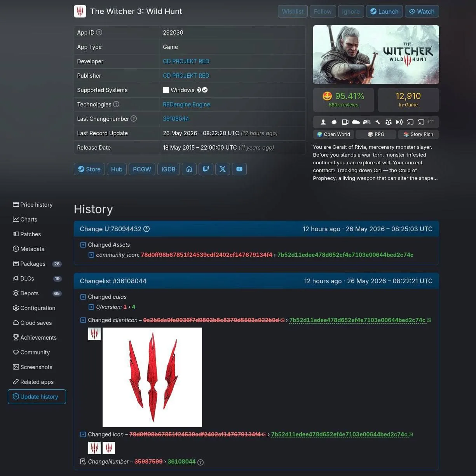Open DLCs (19) in the sidebar
This screenshot has width=476, height=476.
[37, 279]
